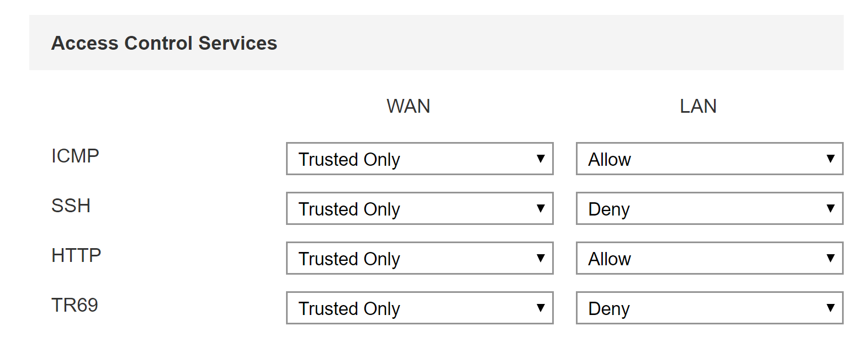The image size is (868, 357).
Task: Click the arrow icon on SSH WAN selector
Action: tap(541, 209)
